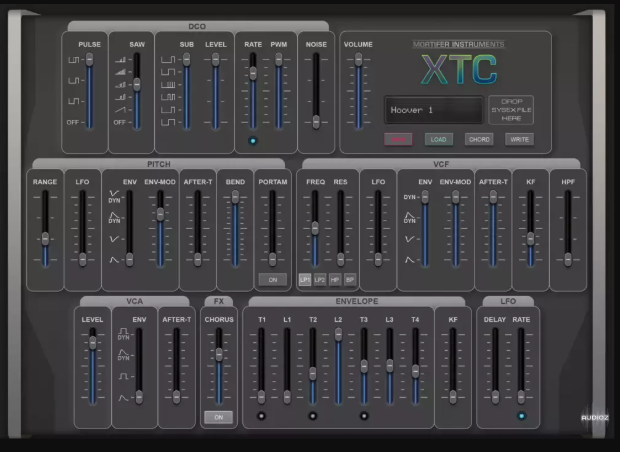Select the LP2 filter mode
The width and height of the screenshot is (620, 452).
click(x=319, y=280)
